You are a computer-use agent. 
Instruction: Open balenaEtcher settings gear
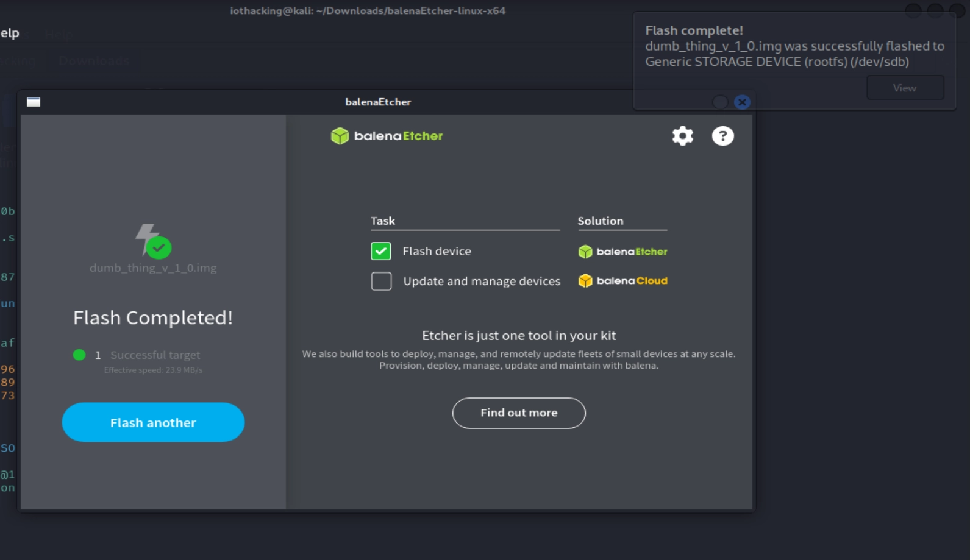coord(682,136)
